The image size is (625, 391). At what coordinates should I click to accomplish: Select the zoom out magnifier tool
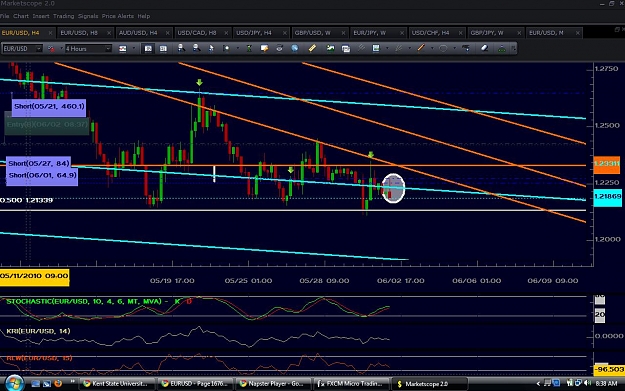pyautogui.click(x=196, y=48)
